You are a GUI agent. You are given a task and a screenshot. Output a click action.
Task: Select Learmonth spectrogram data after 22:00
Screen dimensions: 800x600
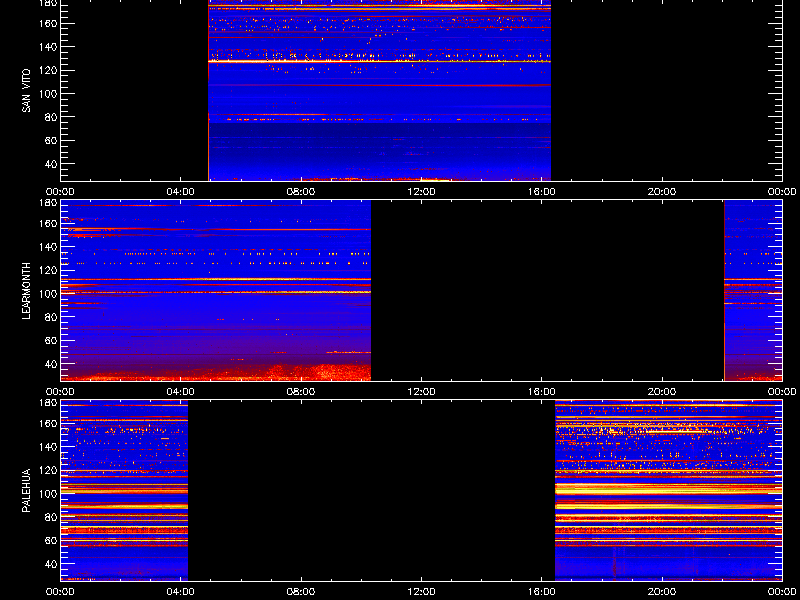(x=753, y=290)
